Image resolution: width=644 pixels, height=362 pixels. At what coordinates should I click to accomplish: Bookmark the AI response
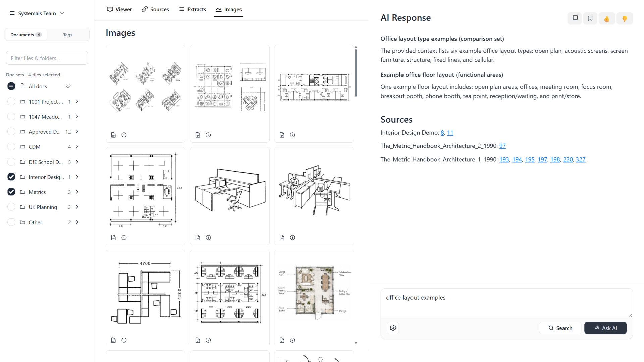coord(590,18)
